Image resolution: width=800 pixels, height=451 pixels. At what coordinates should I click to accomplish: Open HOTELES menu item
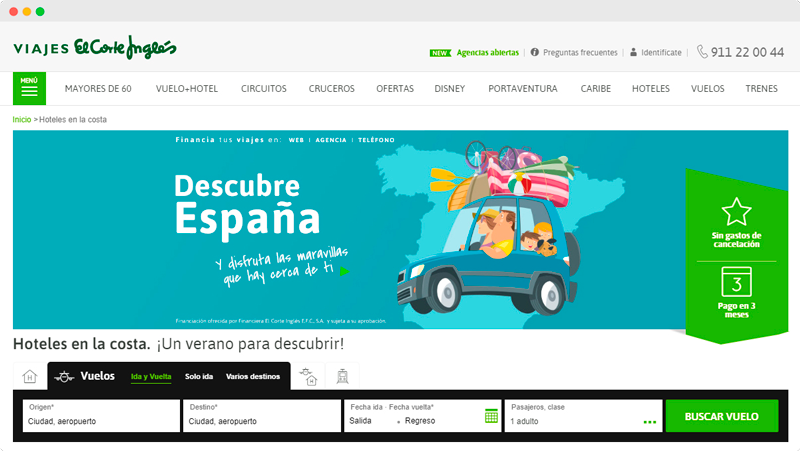tap(651, 89)
